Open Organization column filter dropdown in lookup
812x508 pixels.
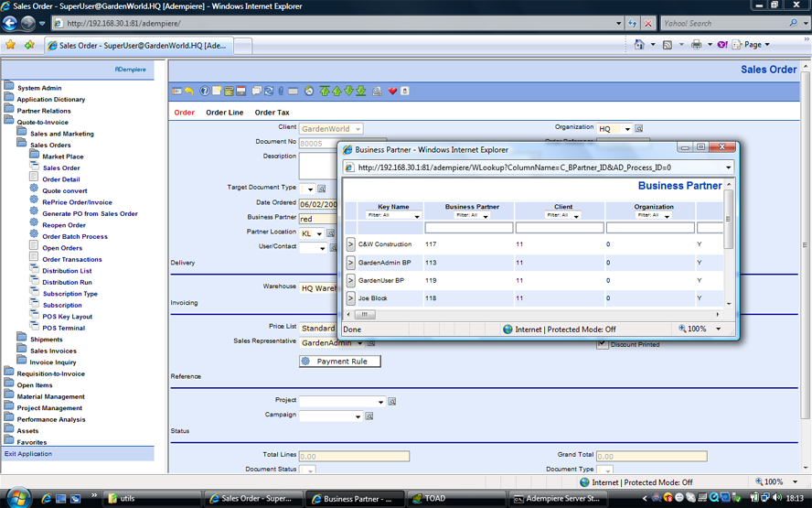pyautogui.click(x=654, y=215)
